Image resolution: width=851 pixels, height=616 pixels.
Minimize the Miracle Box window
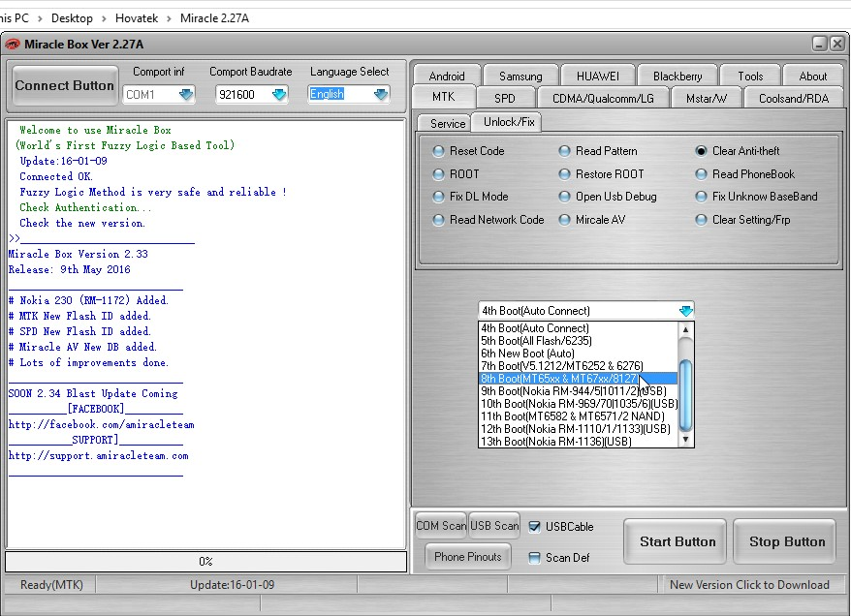tap(820, 44)
